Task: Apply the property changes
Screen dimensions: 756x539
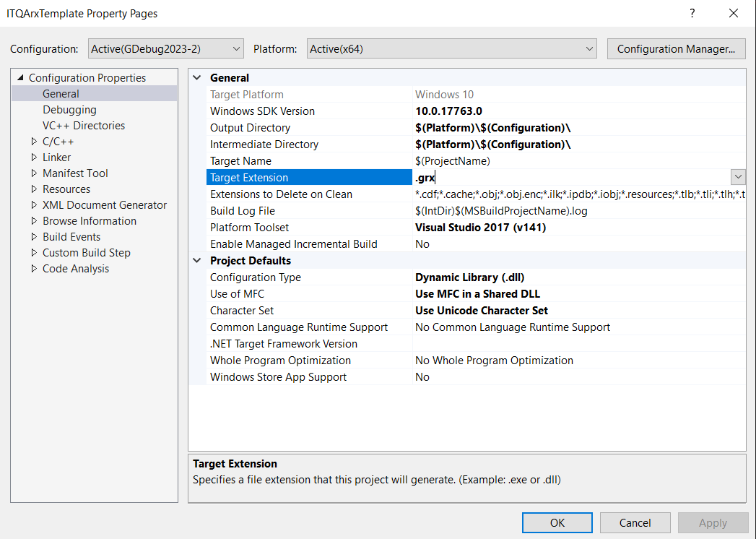Action: coord(713,522)
